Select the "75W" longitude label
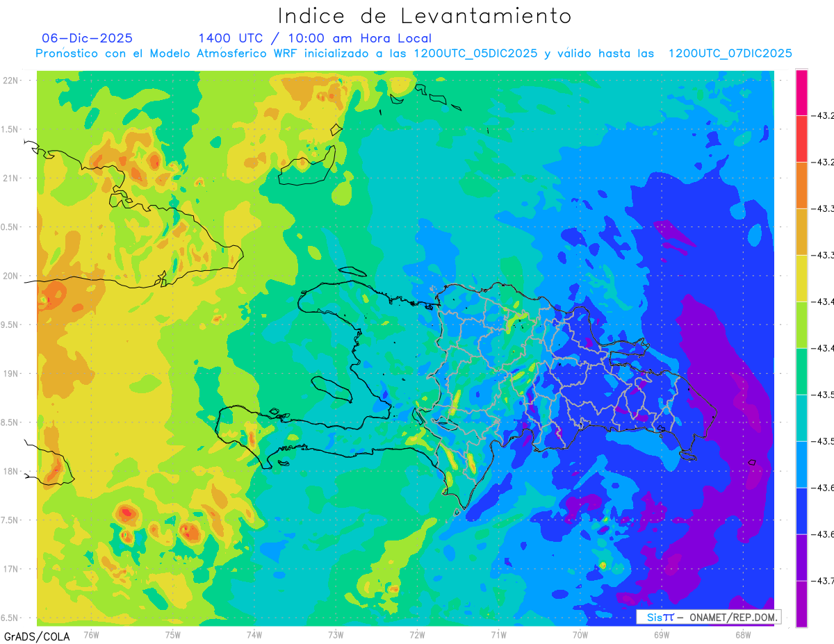The image size is (834, 644). point(173,634)
